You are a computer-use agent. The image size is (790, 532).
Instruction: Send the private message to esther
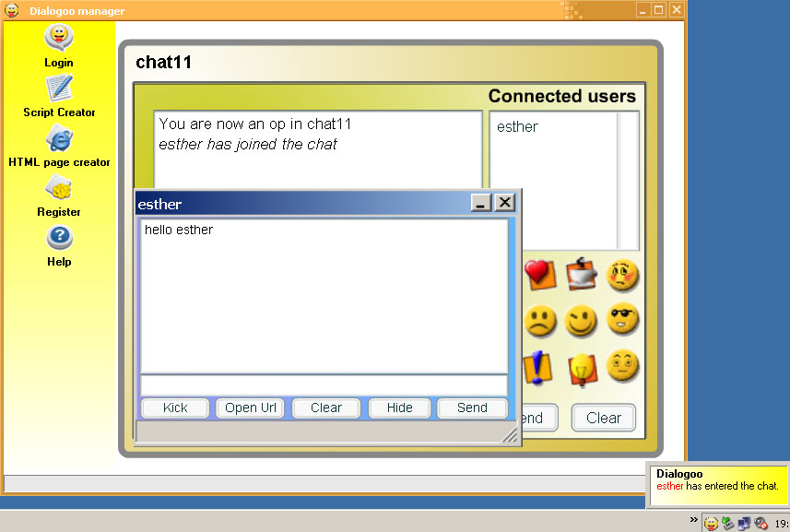click(472, 408)
